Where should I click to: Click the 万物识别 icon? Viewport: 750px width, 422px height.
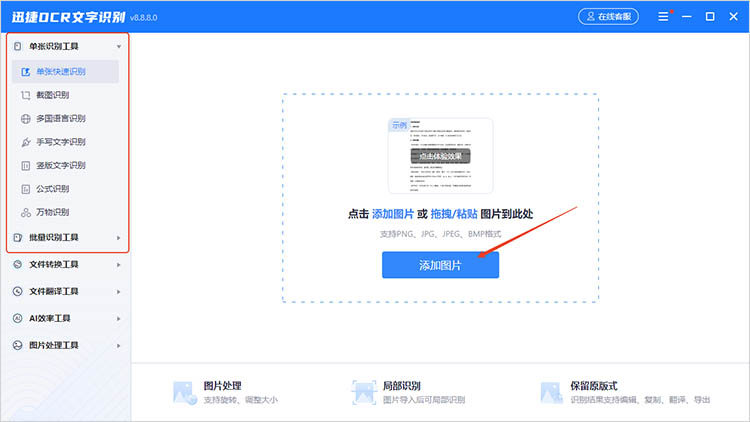pyautogui.click(x=26, y=212)
